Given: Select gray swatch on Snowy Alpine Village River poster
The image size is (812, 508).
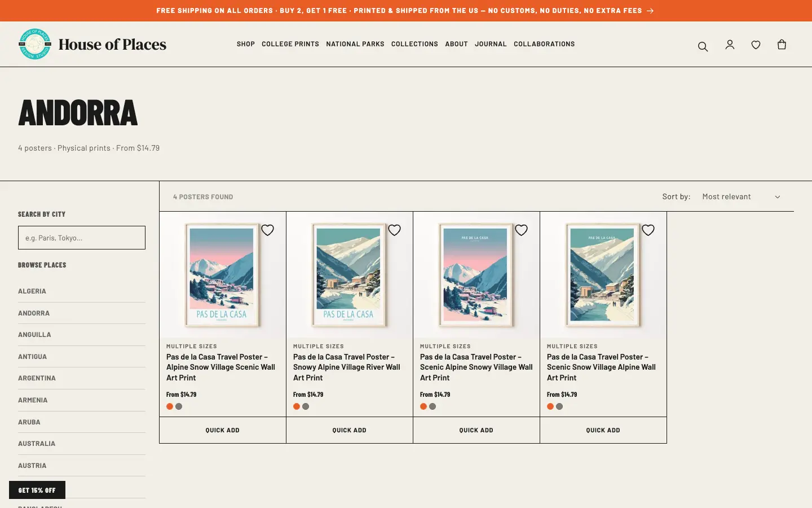Looking at the screenshot, I should click(x=306, y=406).
